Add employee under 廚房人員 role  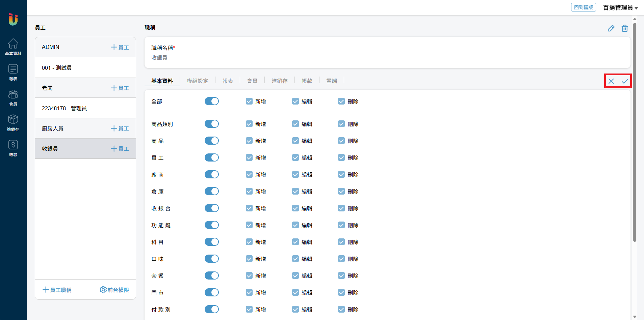click(120, 128)
